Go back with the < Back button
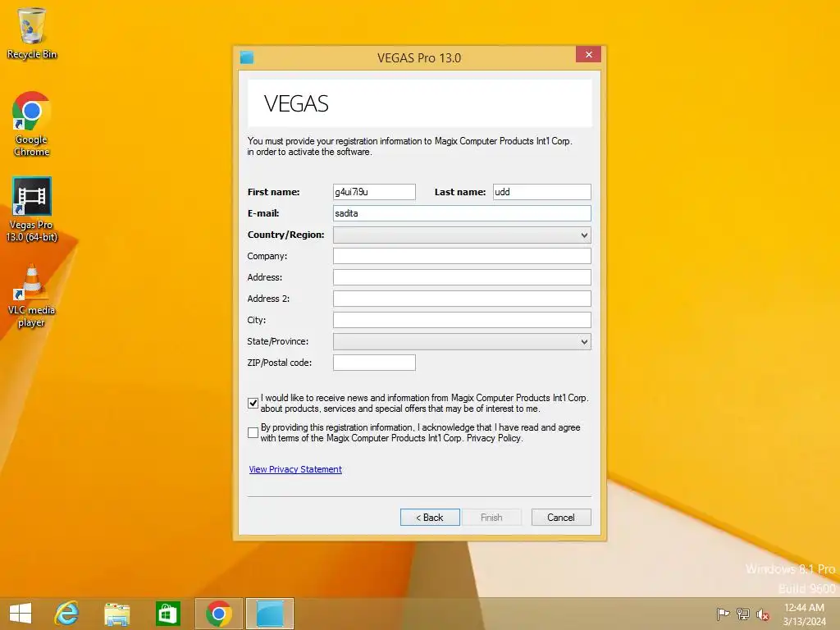The image size is (840, 630). pyautogui.click(x=430, y=518)
